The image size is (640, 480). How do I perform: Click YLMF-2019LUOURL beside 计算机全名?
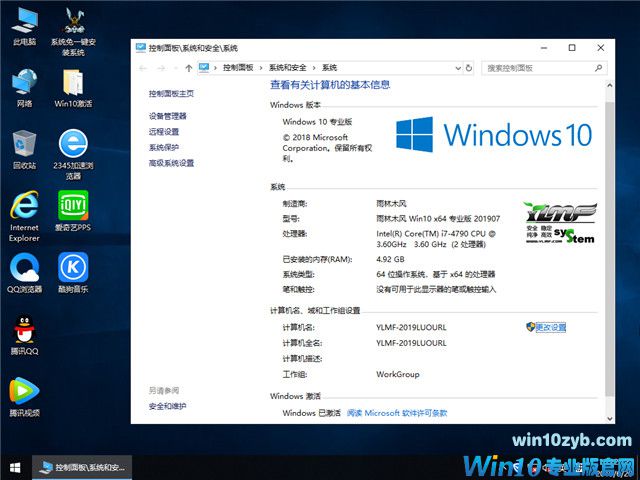pyautogui.click(x=411, y=343)
